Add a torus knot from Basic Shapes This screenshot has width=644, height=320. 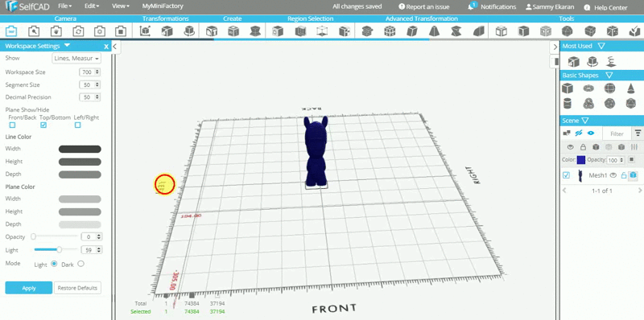[x=588, y=104]
